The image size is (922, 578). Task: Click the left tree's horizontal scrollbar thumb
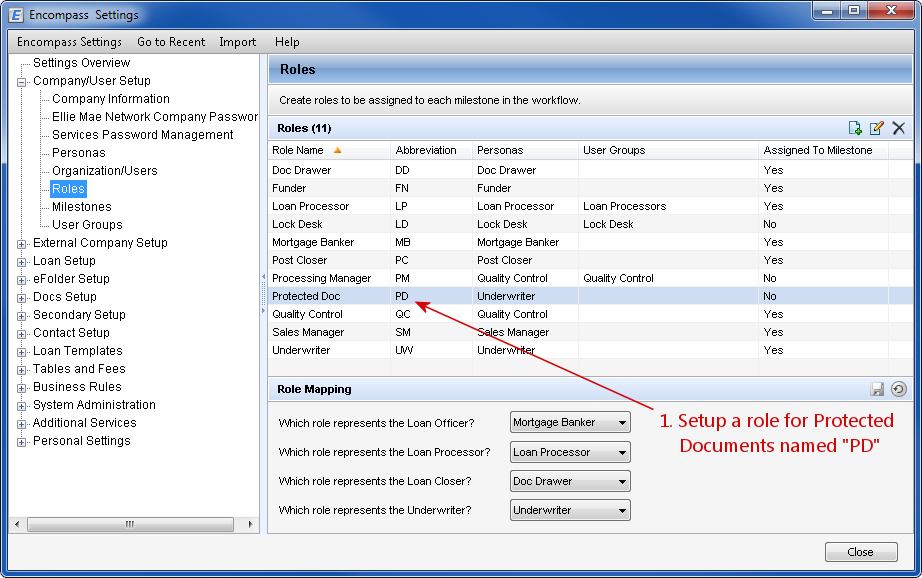click(x=130, y=524)
